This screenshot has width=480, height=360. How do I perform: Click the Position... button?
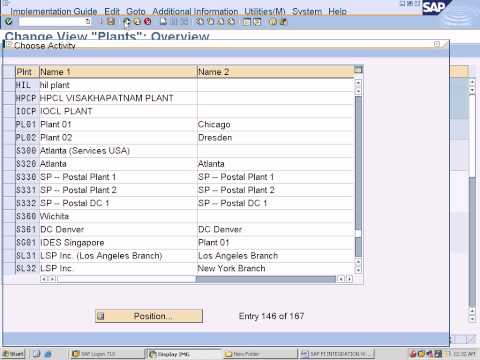(x=149, y=316)
